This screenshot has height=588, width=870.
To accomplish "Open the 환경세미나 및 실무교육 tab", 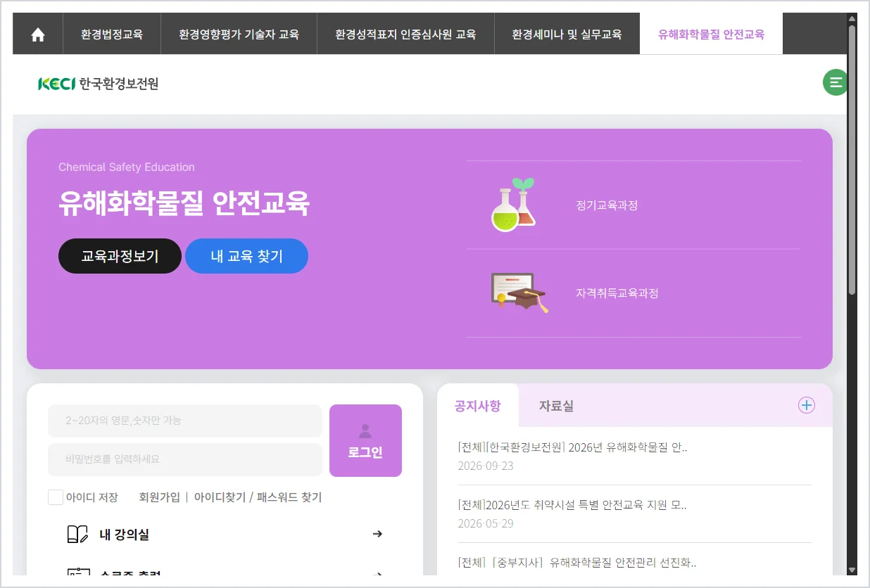I will point(567,34).
